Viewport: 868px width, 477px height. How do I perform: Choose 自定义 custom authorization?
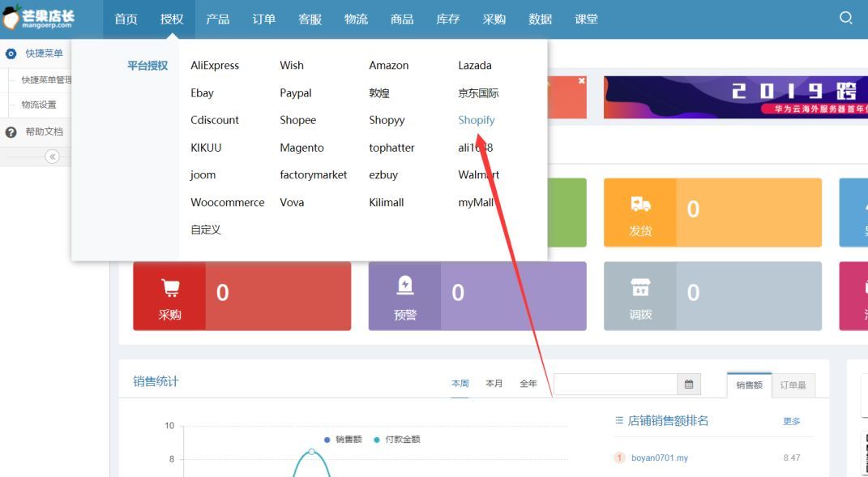point(206,230)
